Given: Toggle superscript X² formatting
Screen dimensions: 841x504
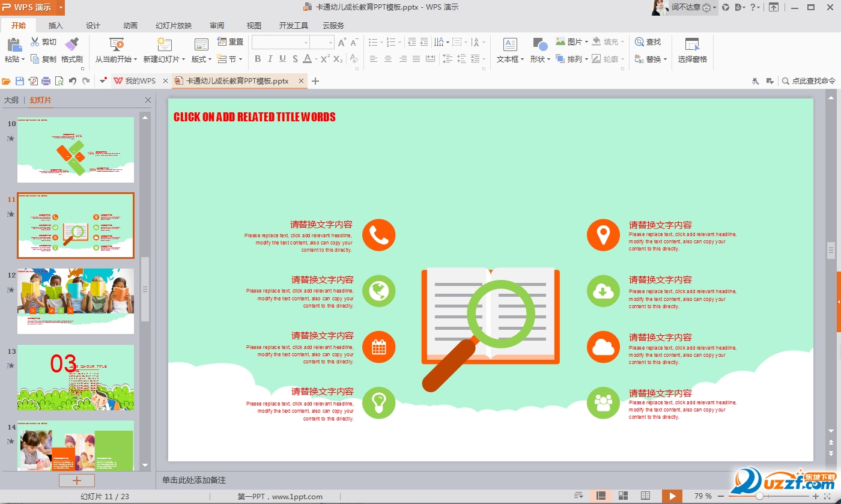Looking at the screenshot, I should click(x=325, y=59).
